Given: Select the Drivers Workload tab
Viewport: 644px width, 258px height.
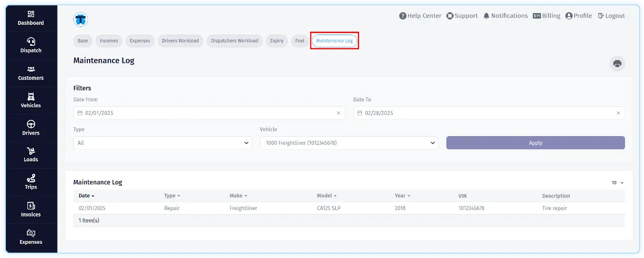Looking at the screenshot, I should 181,41.
